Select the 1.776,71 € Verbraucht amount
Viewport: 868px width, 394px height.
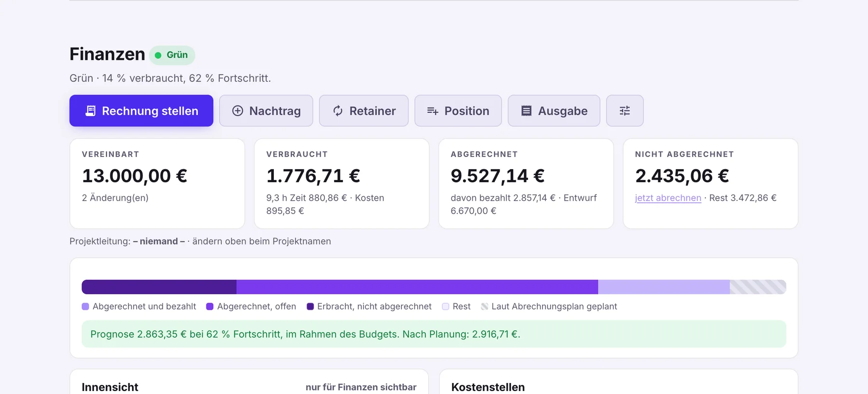pyautogui.click(x=313, y=176)
